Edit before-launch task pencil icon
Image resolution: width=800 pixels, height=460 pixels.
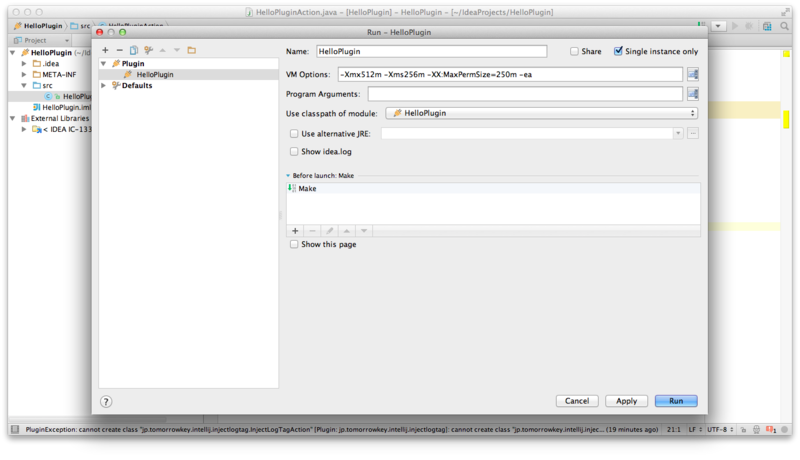(x=330, y=231)
